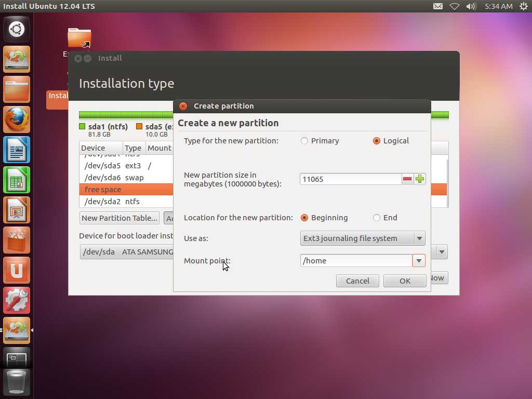Click the green partition usage bar
Screen dimensions: 532x399
click(x=126, y=115)
